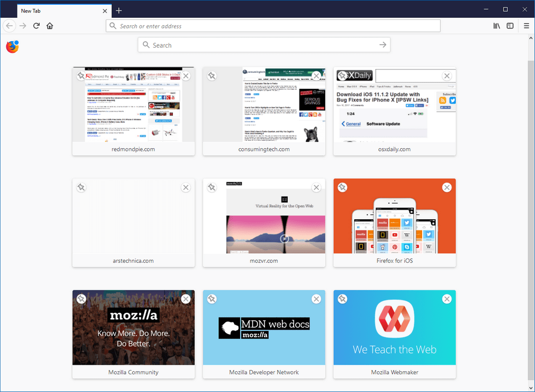
Task: Dismiss the consumingtech.com tile
Action: [316, 76]
